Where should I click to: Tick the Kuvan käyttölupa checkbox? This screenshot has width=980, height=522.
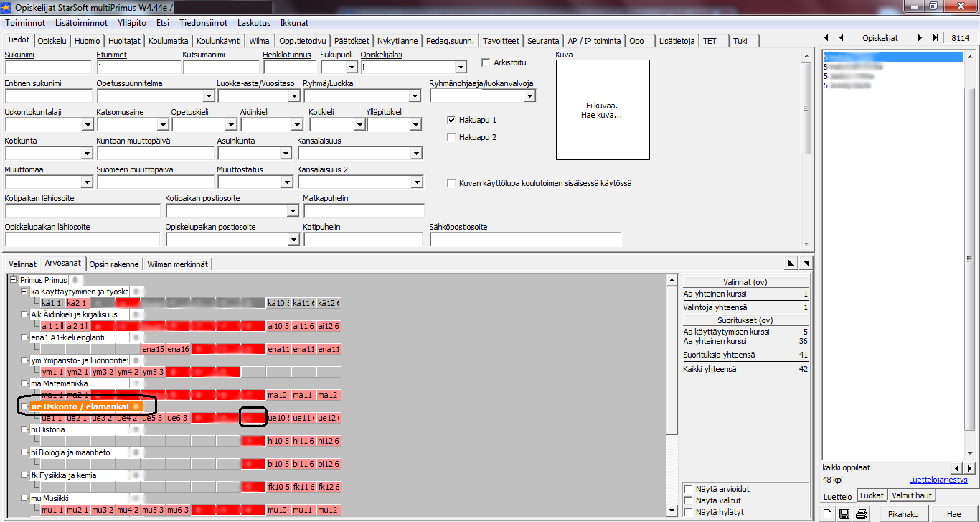[451, 183]
